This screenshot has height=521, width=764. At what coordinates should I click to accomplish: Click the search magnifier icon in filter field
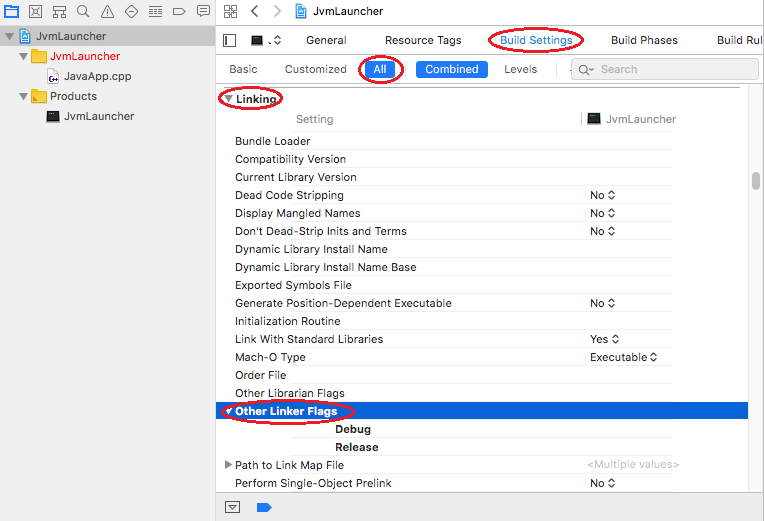coord(585,70)
